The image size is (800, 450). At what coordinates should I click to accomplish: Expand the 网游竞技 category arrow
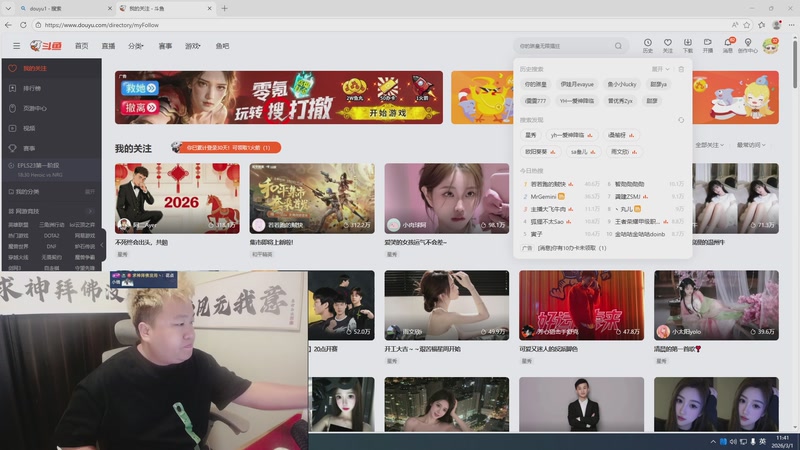coord(90,211)
